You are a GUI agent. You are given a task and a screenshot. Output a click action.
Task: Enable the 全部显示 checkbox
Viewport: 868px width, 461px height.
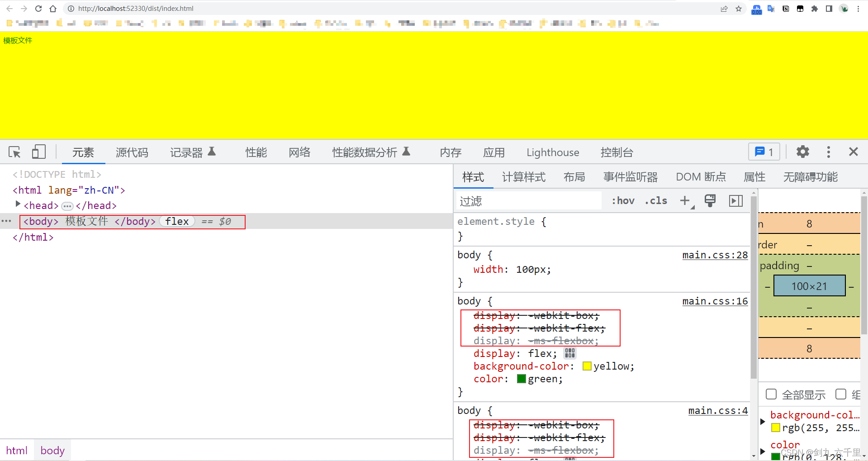click(771, 394)
